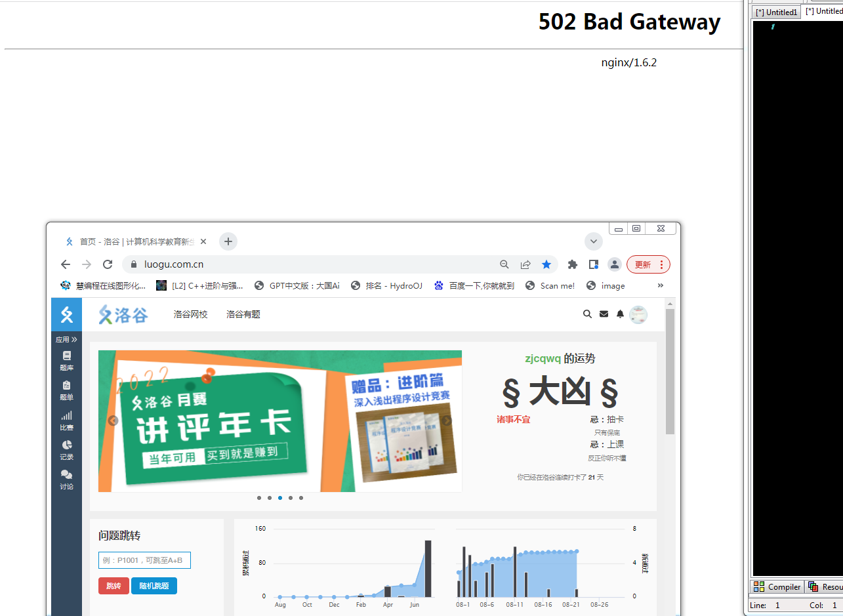Click the notification bell icon in Luogu header
The height and width of the screenshot is (616, 843).
(x=620, y=314)
